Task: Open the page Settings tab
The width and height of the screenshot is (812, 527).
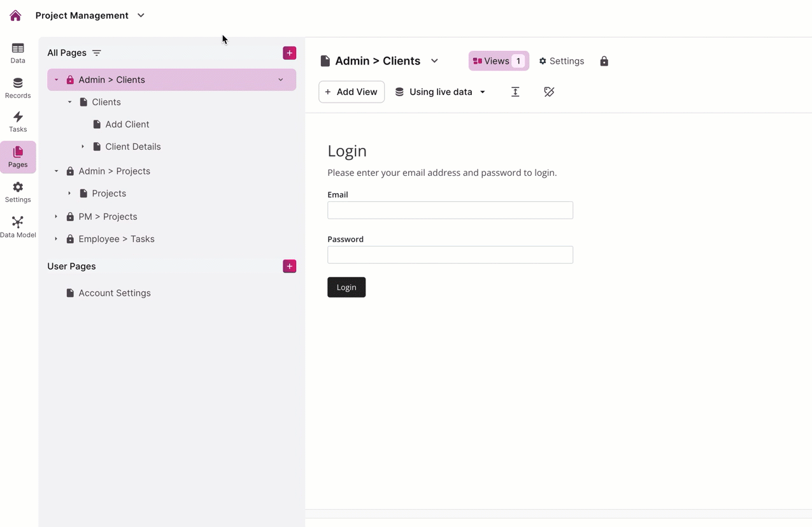Action: [561, 61]
